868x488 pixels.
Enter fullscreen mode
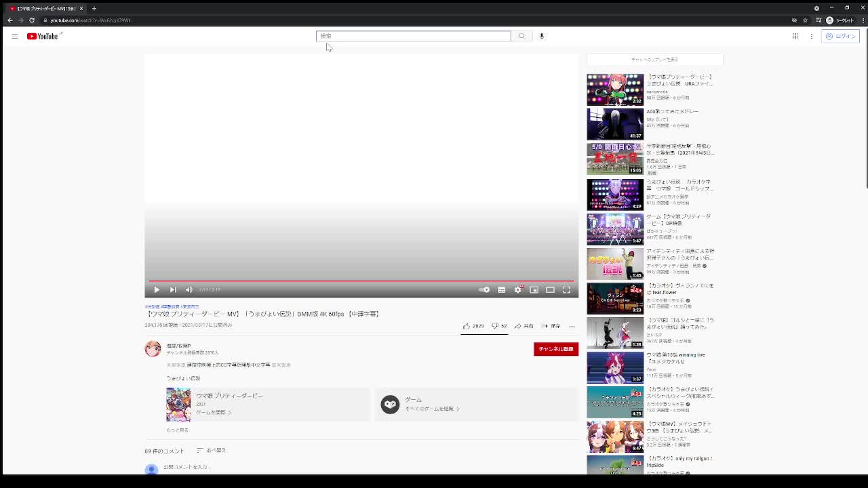(566, 289)
